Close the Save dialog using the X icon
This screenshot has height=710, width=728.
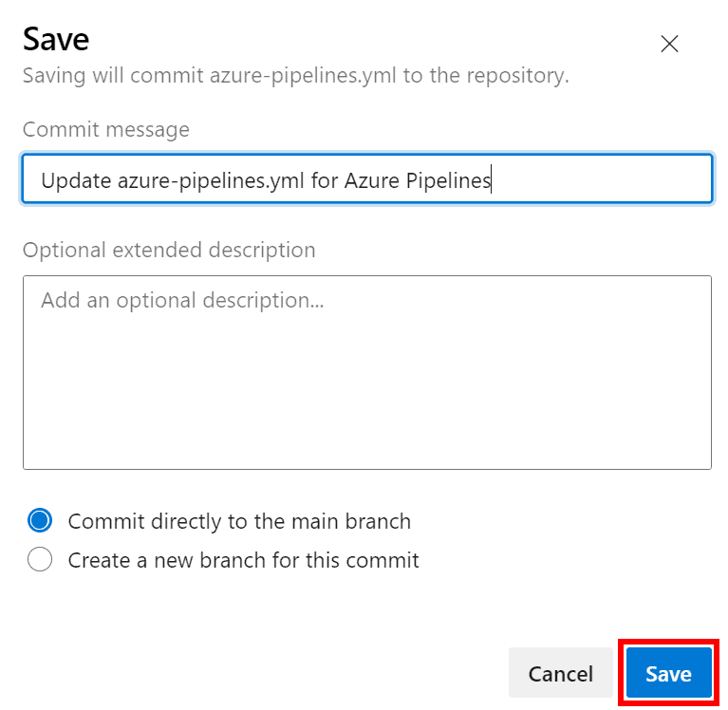point(669,44)
